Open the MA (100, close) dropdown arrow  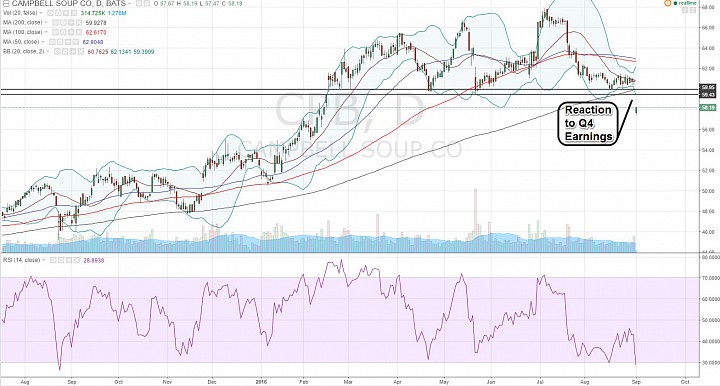pyautogui.click(x=46, y=32)
